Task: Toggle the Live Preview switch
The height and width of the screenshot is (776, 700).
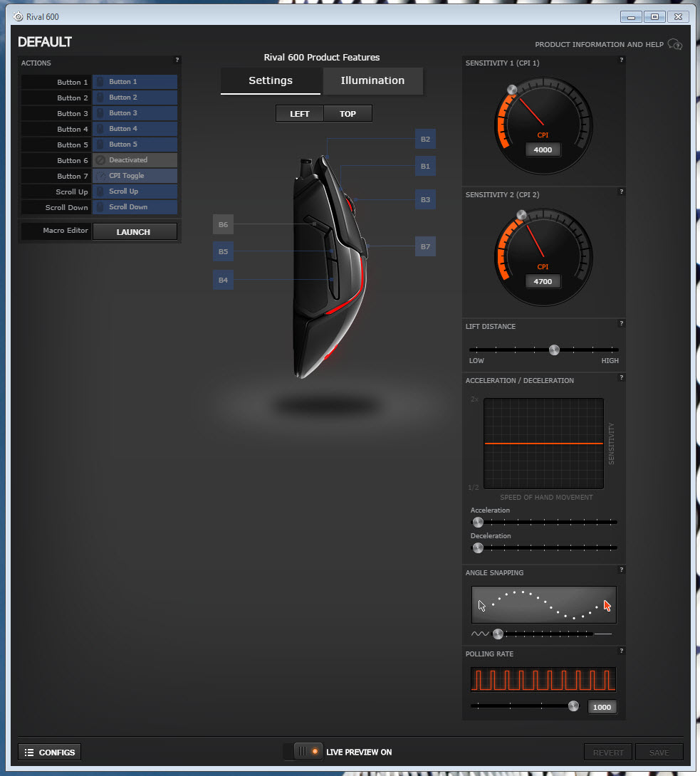Action: coord(303,752)
